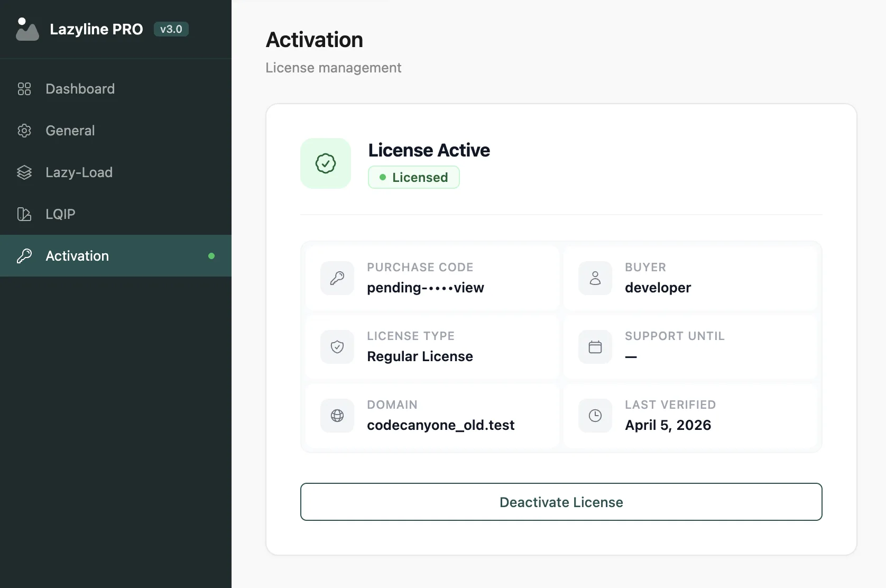
Task: Click the Domain globe icon
Action: point(337,416)
